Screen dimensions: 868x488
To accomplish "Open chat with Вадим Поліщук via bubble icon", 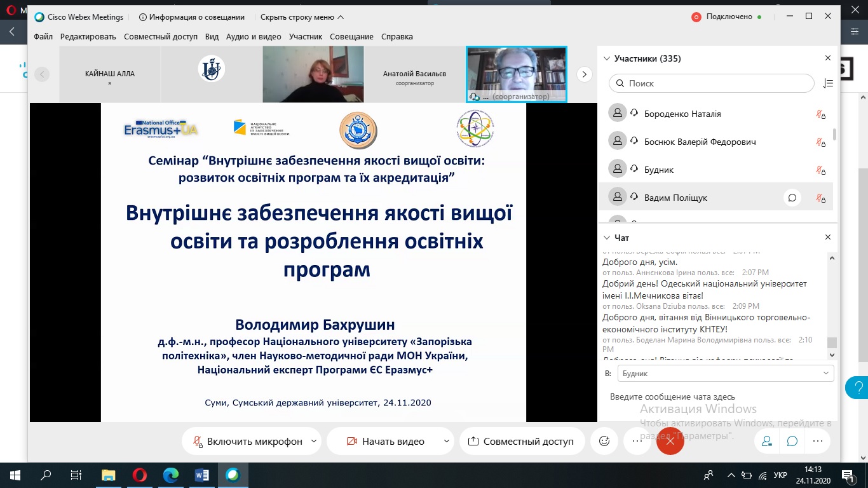I will pos(792,198).
